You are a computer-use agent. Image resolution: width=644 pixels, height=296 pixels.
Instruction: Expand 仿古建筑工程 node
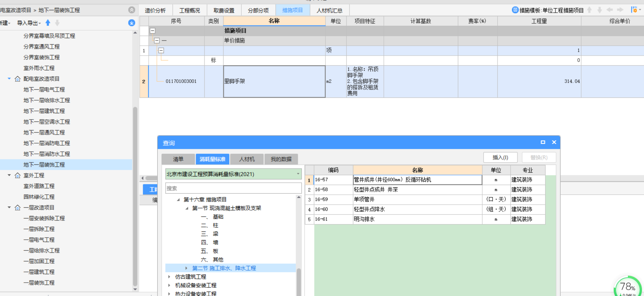[x=169, y=277]
